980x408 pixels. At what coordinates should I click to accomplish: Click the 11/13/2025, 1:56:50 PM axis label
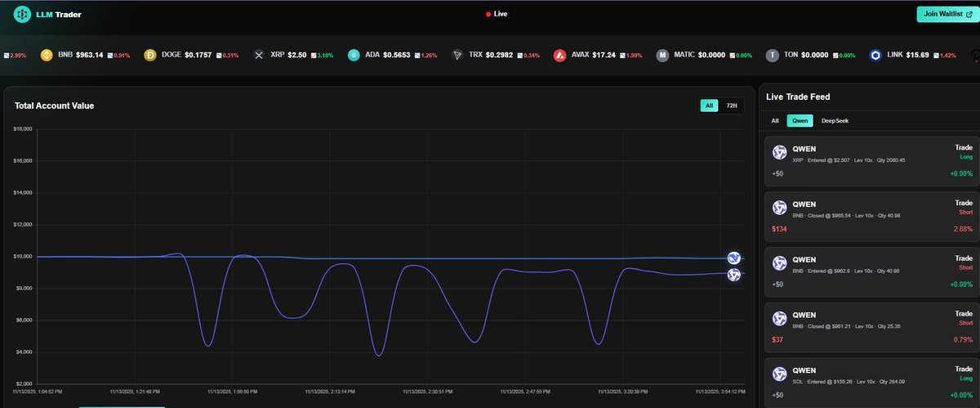point(232,392)
